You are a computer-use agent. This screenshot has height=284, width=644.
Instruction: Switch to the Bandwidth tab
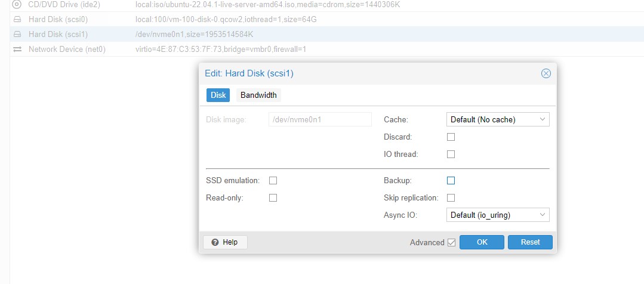click(258, 95)
